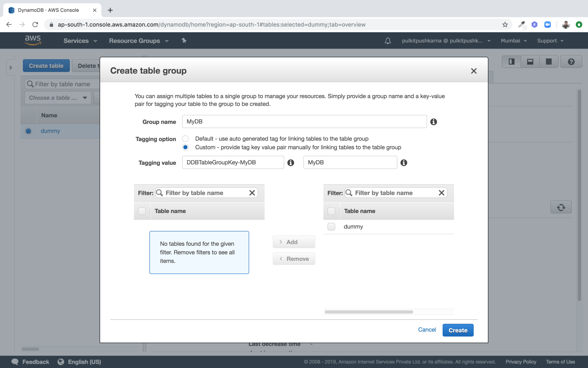This screenshot has width=588, height=368.
Task: Open the Resource Groups dropdown
Action: coord(139,41)
